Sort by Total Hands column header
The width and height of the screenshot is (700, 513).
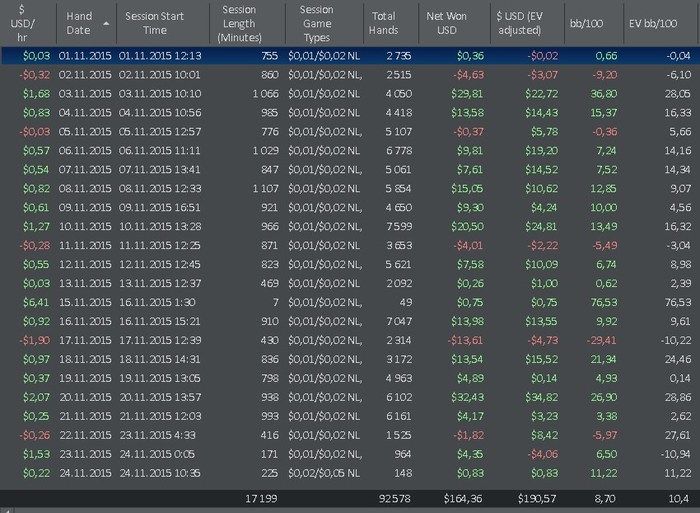(x=384, y=23)
